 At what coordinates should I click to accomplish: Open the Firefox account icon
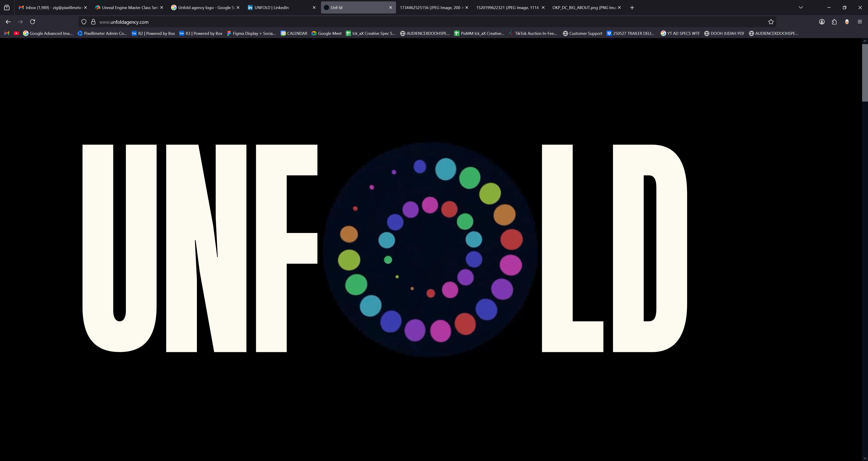(x=822, y=22)
